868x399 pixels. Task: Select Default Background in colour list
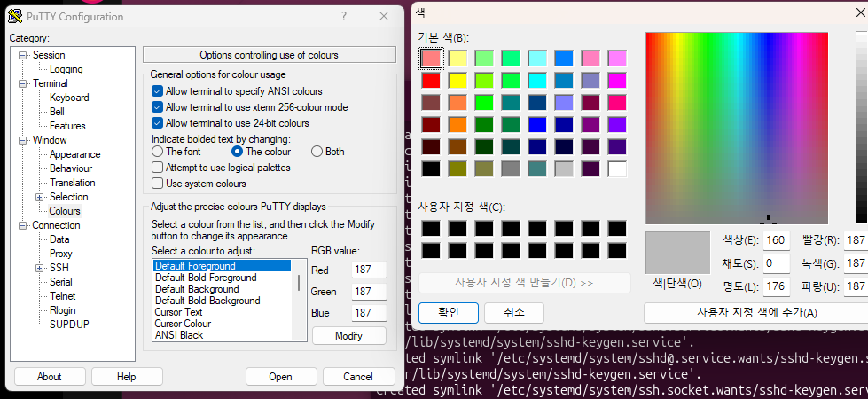coord(222,289)
